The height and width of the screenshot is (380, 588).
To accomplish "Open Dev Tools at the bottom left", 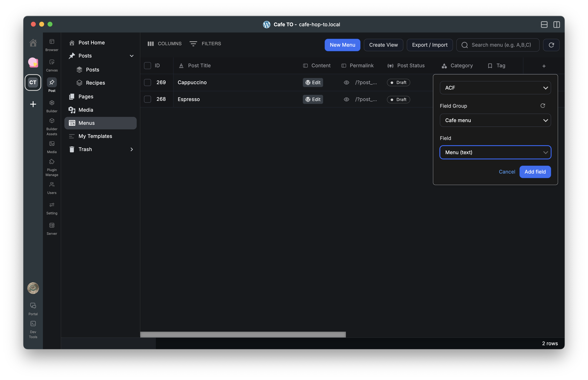I will pos(33,324).
